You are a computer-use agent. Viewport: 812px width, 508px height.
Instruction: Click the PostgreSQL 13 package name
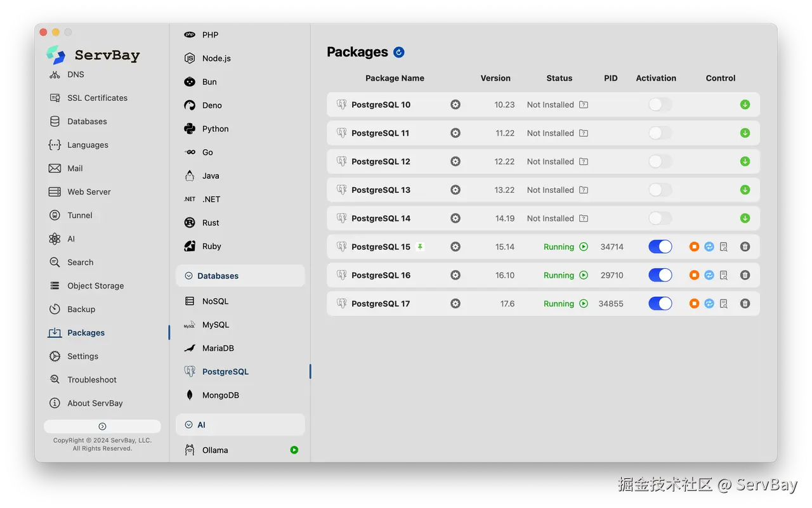381,190
